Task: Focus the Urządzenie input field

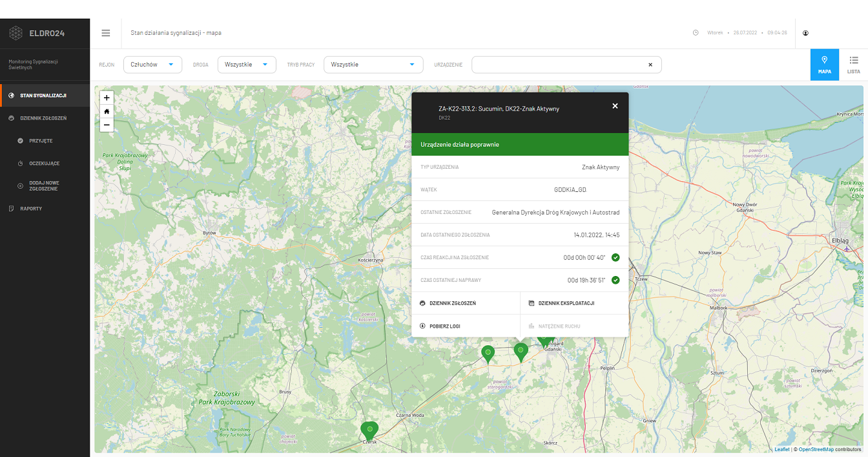Action: (566, 65)
